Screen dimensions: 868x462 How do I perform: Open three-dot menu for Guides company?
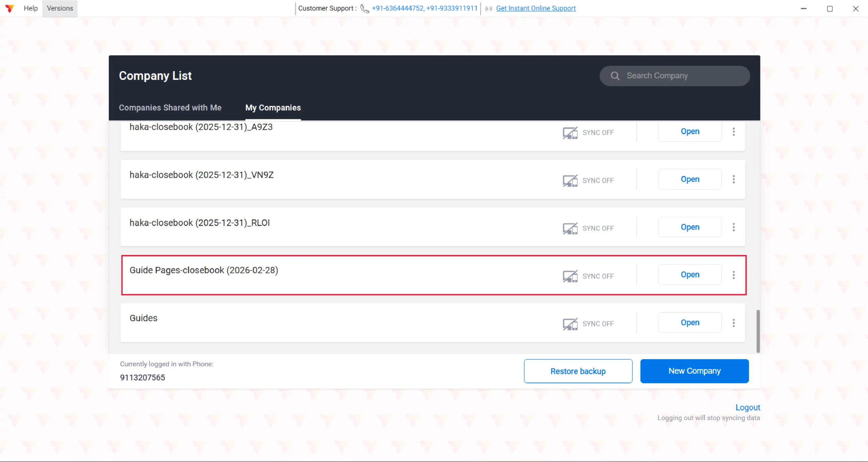click(734, 323)
